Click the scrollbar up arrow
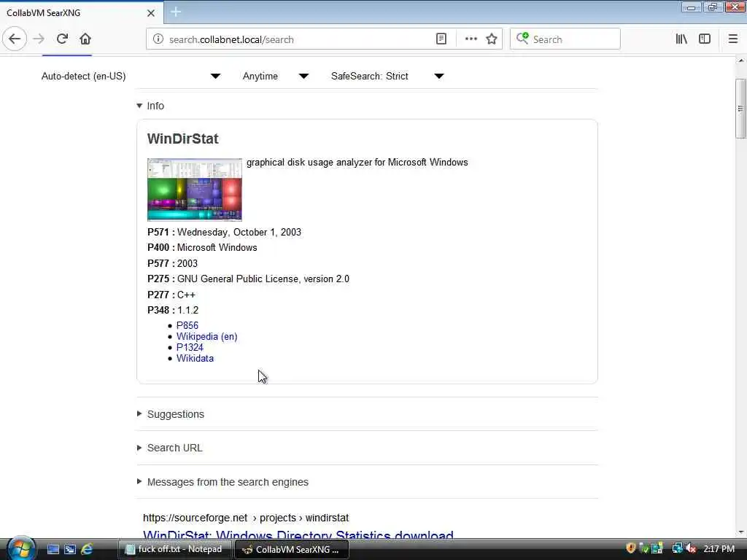This screenshot has height=560, width=747. click(x=740, y=61)
